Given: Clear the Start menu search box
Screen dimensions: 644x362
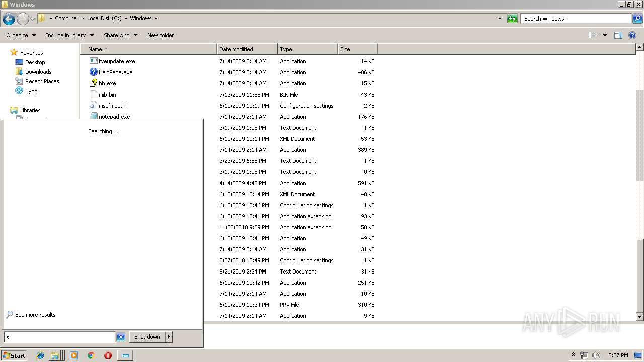Looking at the screenshot, I should click(121, 337).
